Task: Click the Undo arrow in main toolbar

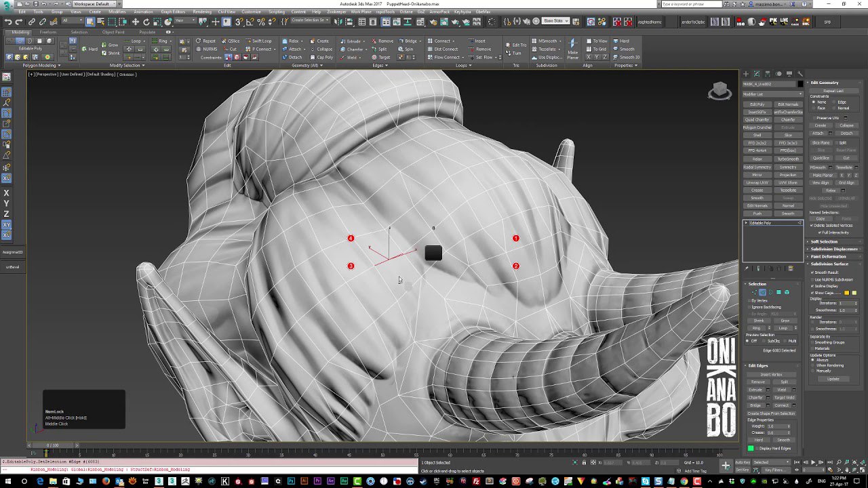Action: pyautogui.click(x=8, y=22)
